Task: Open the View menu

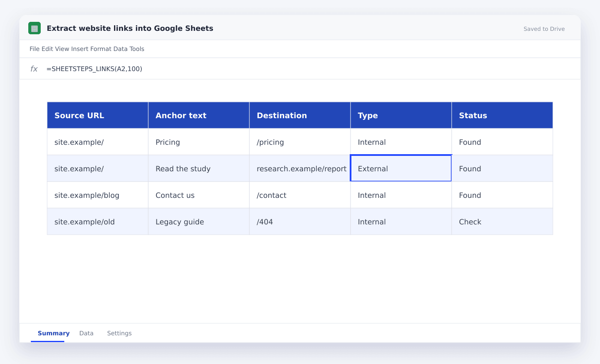Action: [62, 49]
